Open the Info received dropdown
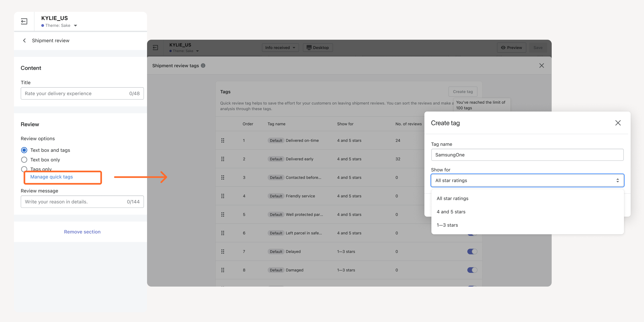Screen dimensions: 644x322 [x=280, y=47]
